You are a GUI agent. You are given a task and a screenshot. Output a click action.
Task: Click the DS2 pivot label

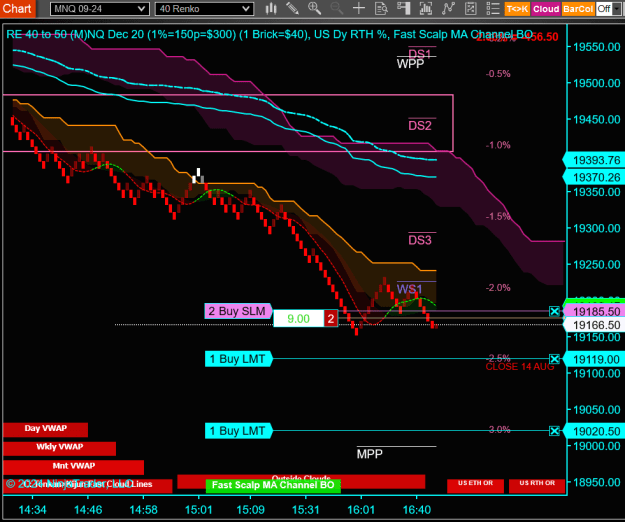click(x=420, y=126)
